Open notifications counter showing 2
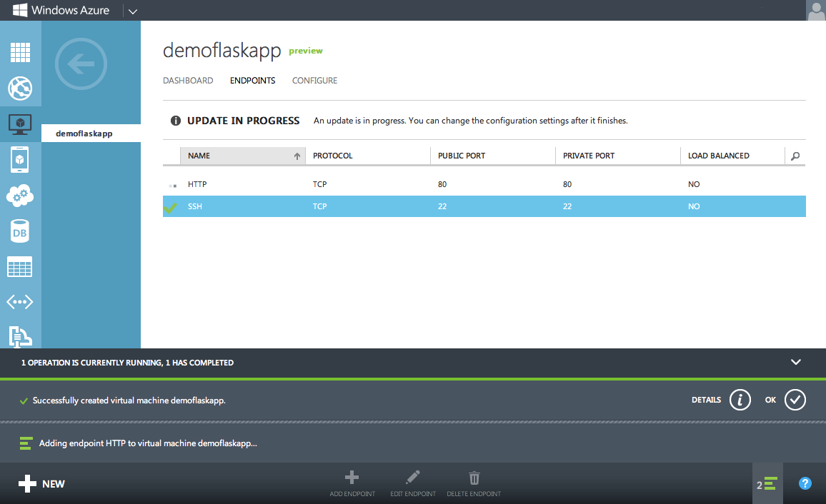 pos(767,483)
